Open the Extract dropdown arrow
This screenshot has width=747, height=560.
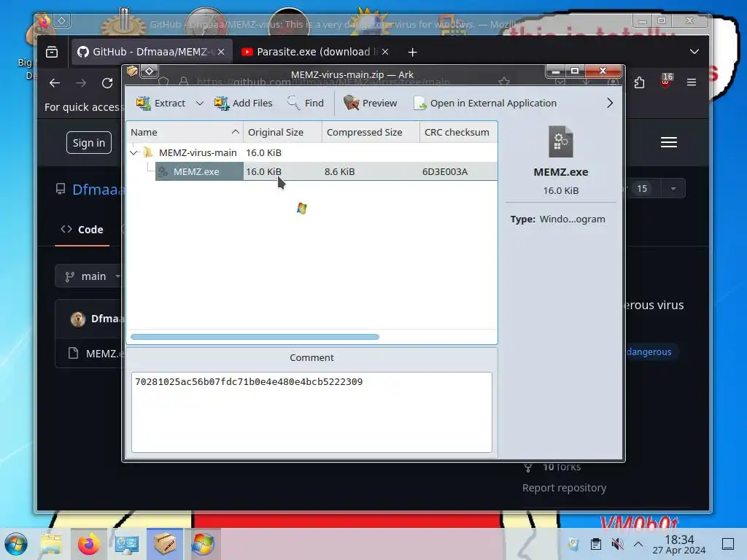(x=200, y=103)
